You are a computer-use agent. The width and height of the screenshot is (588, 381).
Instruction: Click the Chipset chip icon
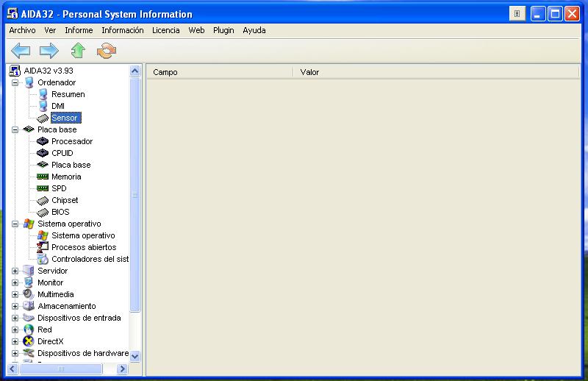[x=43, y=201]
